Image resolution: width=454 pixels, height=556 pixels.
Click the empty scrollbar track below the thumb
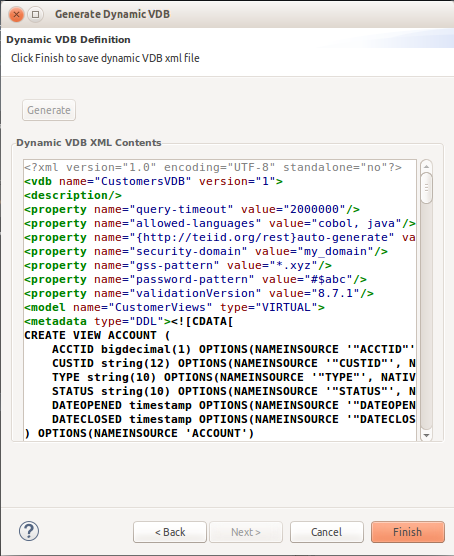426,316
